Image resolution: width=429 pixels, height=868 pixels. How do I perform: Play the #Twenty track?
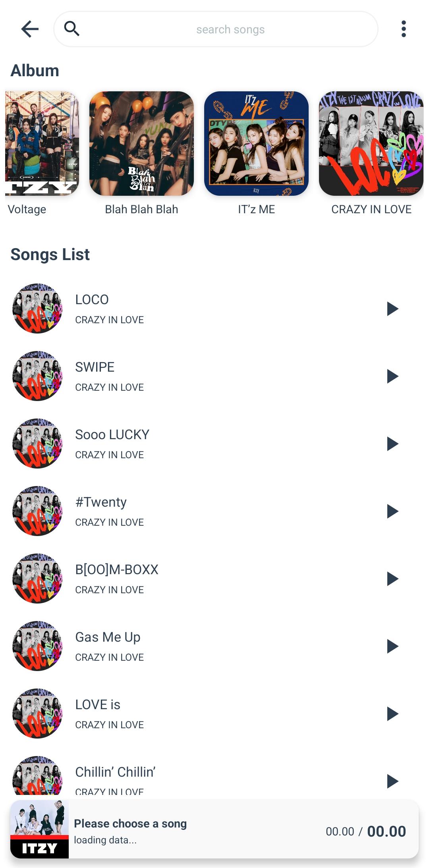click(392, 511)
